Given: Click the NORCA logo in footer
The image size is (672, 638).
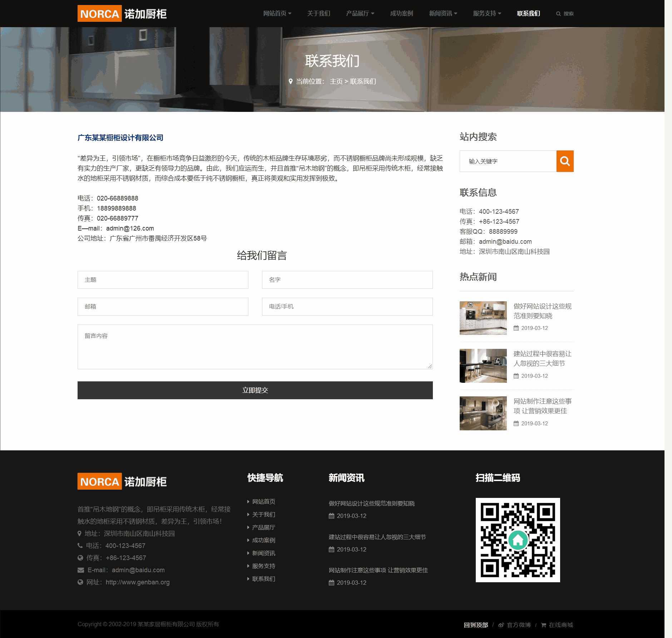Looking at the screenshot, I should [122, 481].
